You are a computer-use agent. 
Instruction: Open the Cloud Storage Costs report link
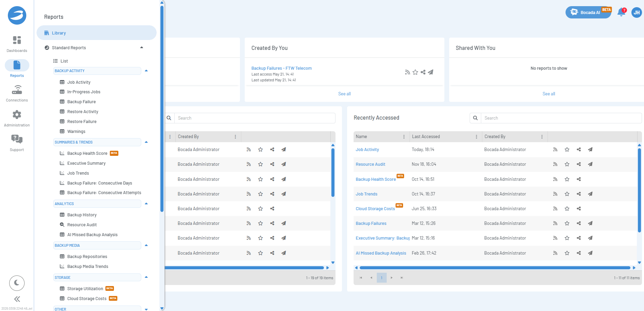(375, 209)
